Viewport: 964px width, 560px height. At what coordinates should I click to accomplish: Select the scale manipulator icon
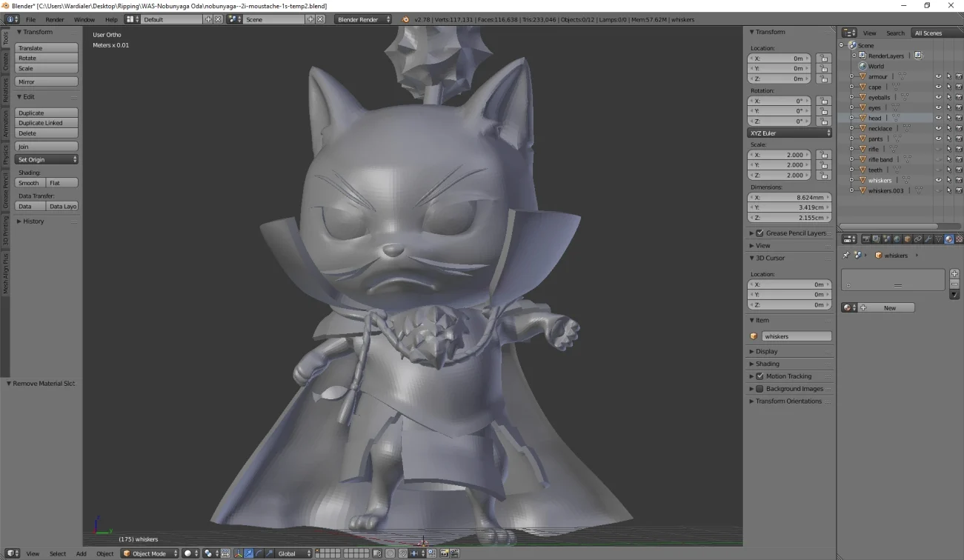coord(269,553)
